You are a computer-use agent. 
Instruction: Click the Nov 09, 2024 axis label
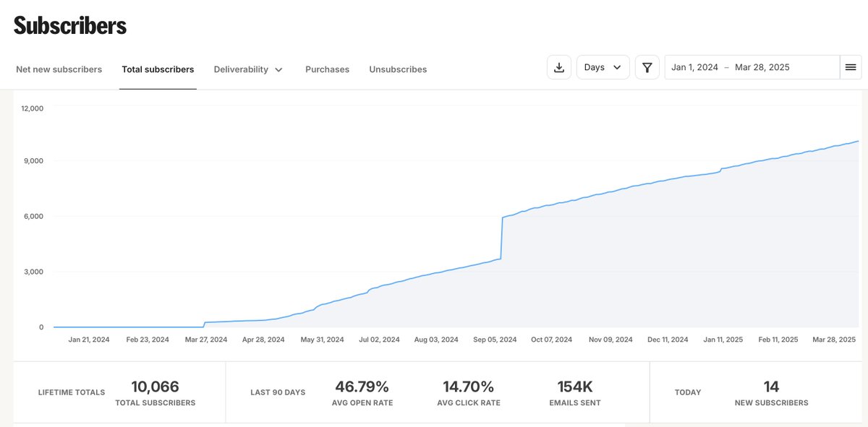click(x=610, y=339)
